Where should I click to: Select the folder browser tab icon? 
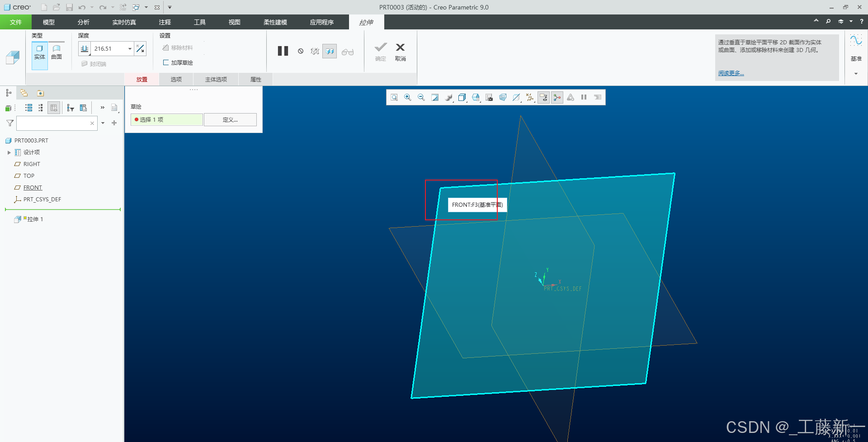pos(24,93)
